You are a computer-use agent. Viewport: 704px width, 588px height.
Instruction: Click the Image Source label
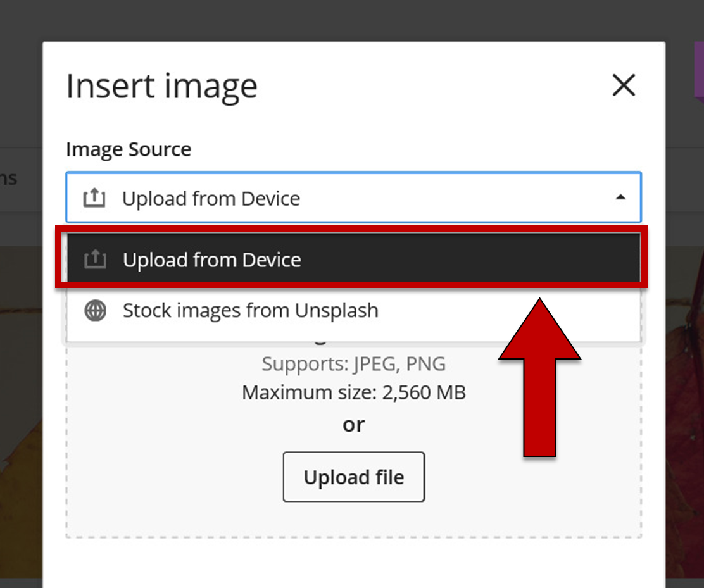point(129,149)
